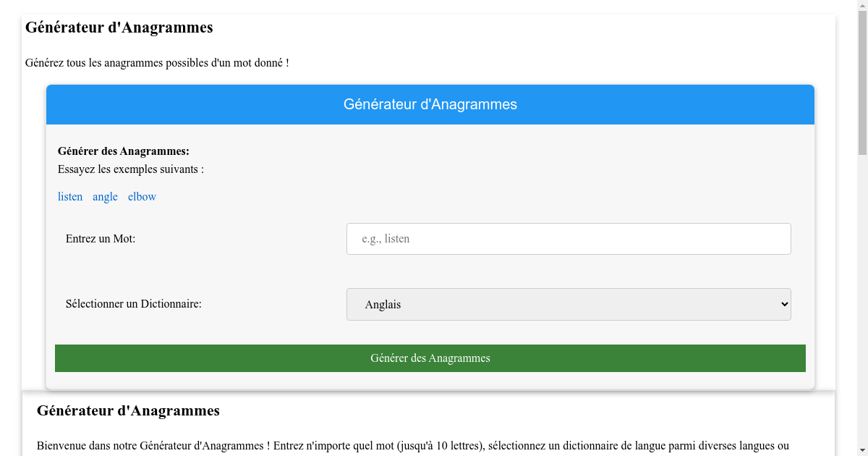Click the top page title "Générateur d'Anagrammes"
The height and width of the screenshot is (456, 868).
coord(119,28)
